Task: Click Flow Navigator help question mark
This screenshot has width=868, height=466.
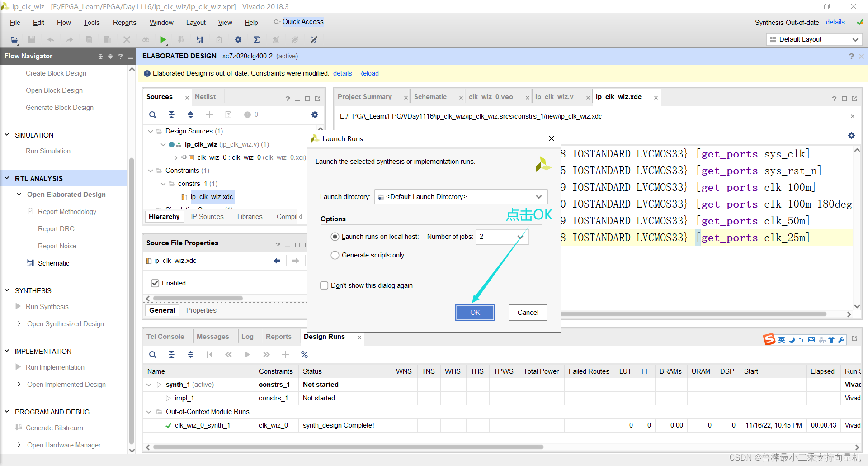Action: [x=120, y=56]
